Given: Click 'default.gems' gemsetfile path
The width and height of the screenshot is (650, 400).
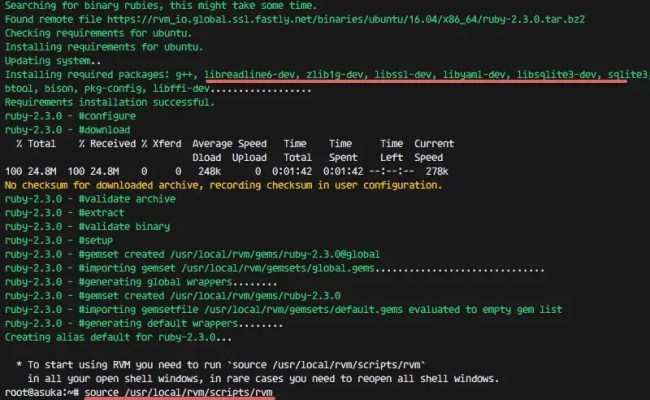Looking at the screenshot, I should (303, 309).
